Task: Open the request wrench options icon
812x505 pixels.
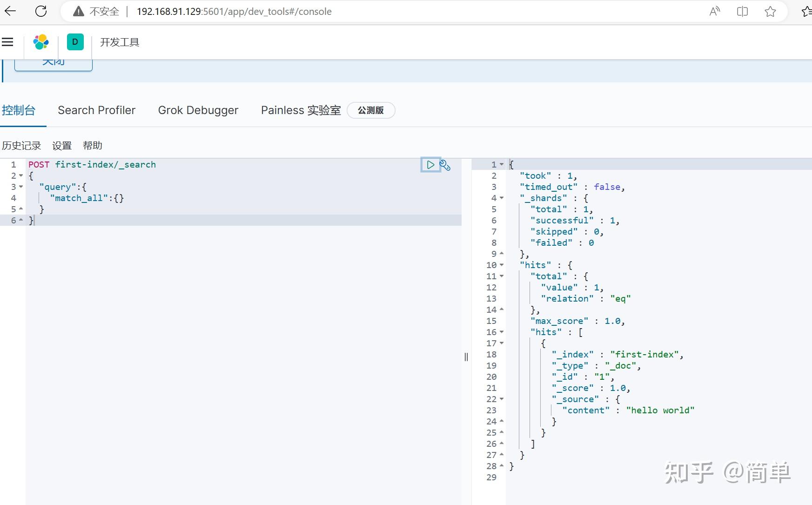Action: [x=446, y=165]
